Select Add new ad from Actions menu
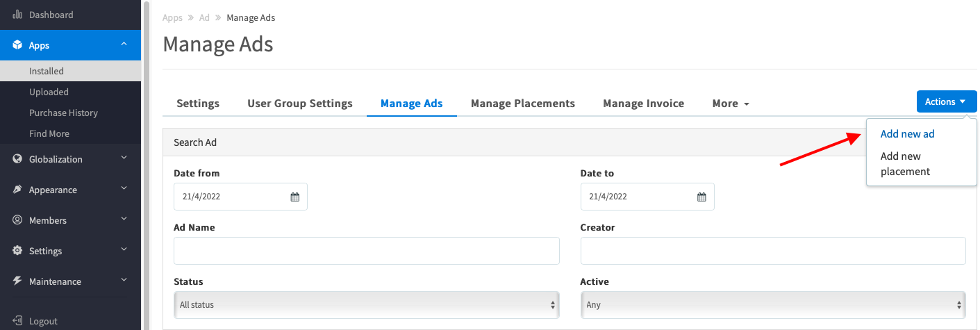Image resolution: width=980 pixels, height=330 pixels. [x=907, y=134]
